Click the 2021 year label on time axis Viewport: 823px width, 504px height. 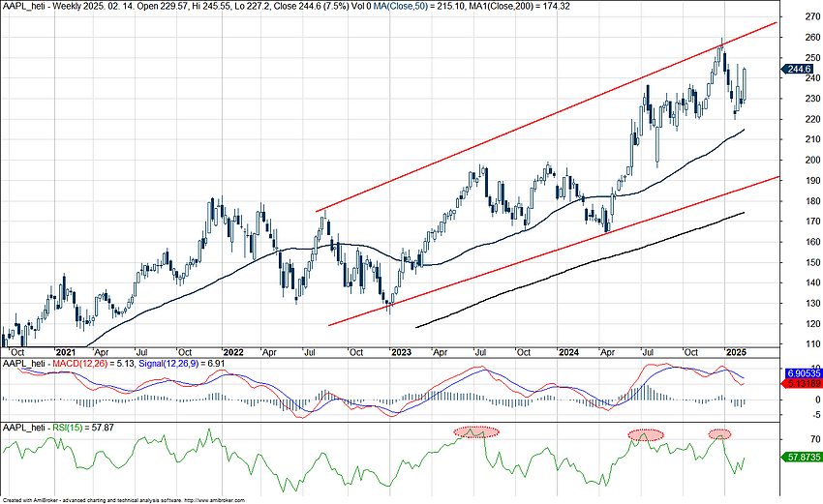pos(66,352)
